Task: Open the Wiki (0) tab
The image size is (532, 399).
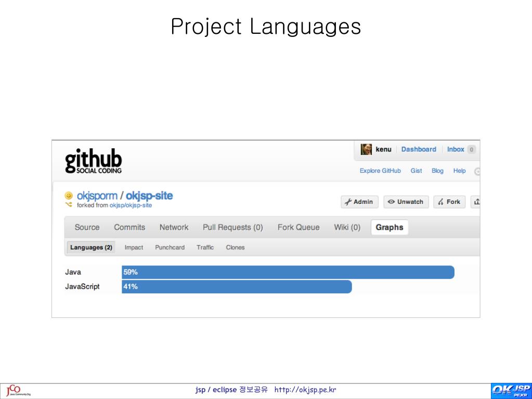Action: pyautogui.click(x=347, y=227)
